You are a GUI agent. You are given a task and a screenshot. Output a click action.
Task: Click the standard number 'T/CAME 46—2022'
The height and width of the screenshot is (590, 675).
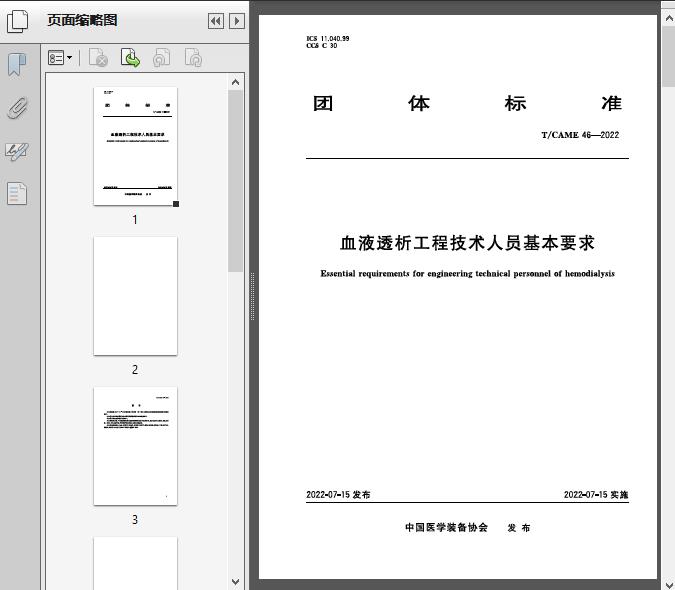(x=580, y=135)
